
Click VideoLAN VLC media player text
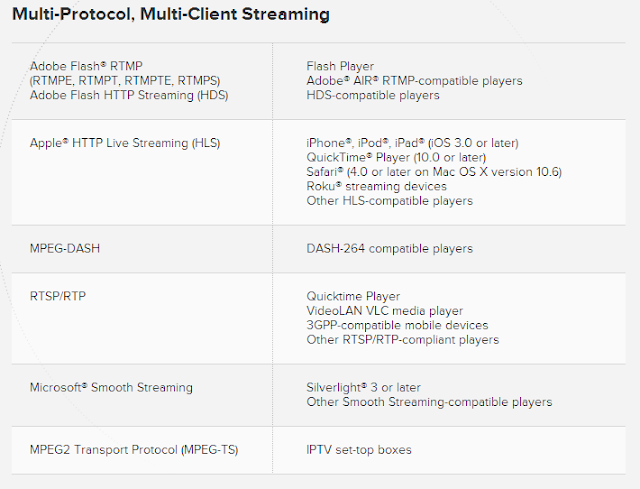pyautogui.click(x=384, y=311)
